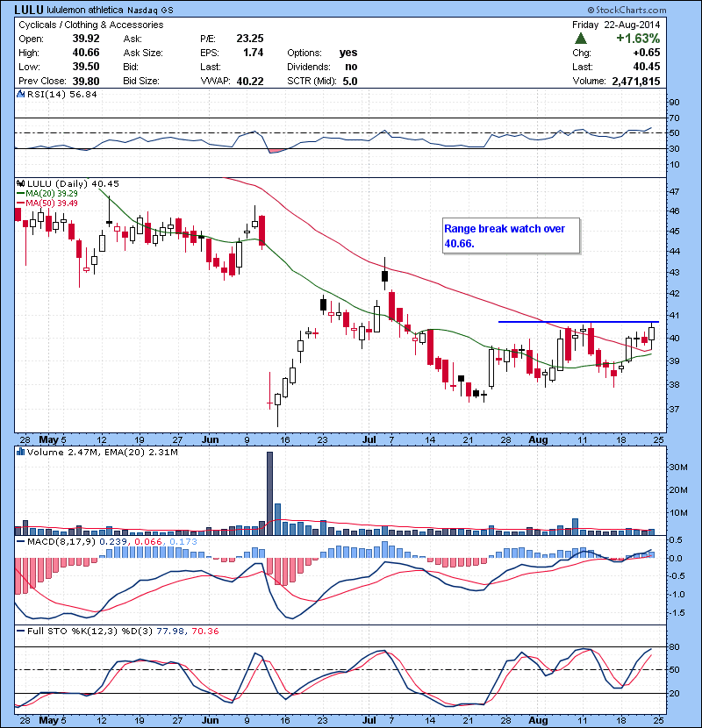
Task: Click the MA(50) 39.49 legend text
Action: pyautogui.click(x=52, y=203)
